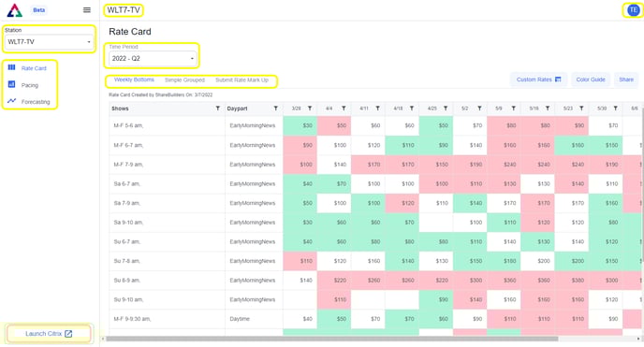Filter the 5/9 week column
This screenshot has height=347, width=644.
point(513,108)
